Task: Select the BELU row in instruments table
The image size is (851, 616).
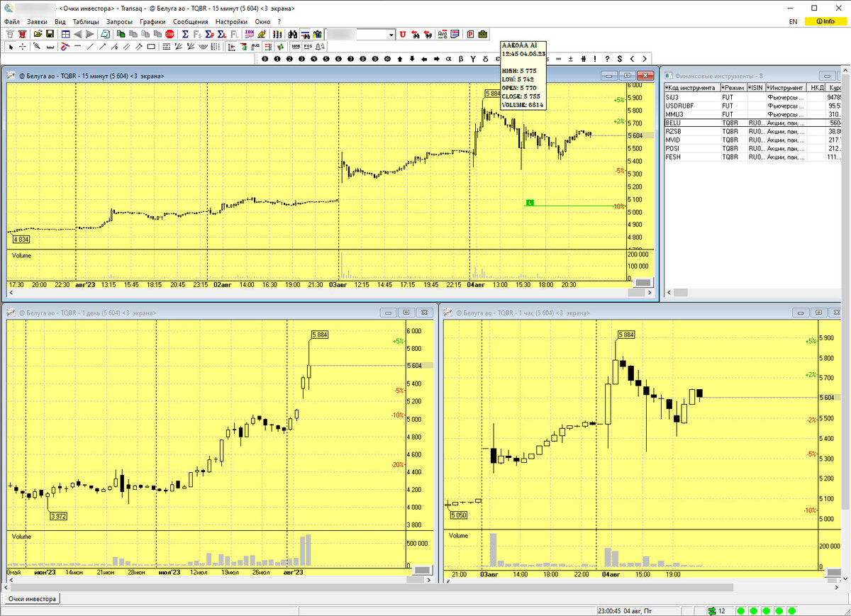Action: click(752, 122)
